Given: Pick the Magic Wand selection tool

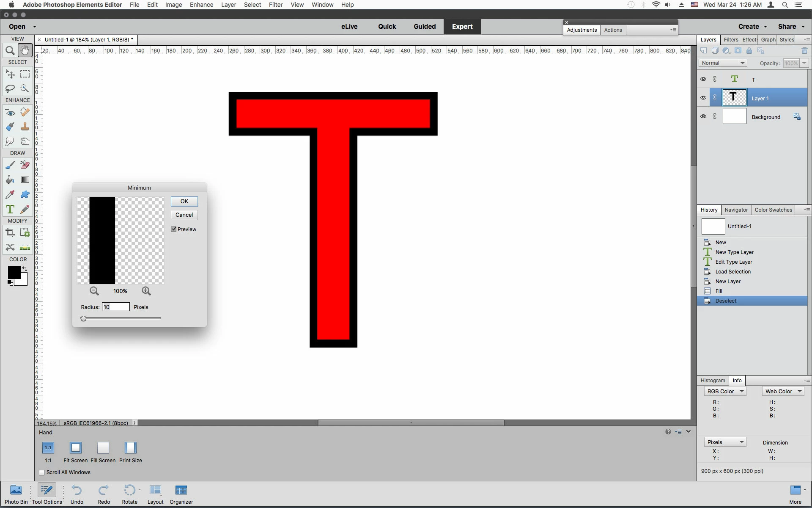Looking at the screenshot, I should click(x=25, y=88).
